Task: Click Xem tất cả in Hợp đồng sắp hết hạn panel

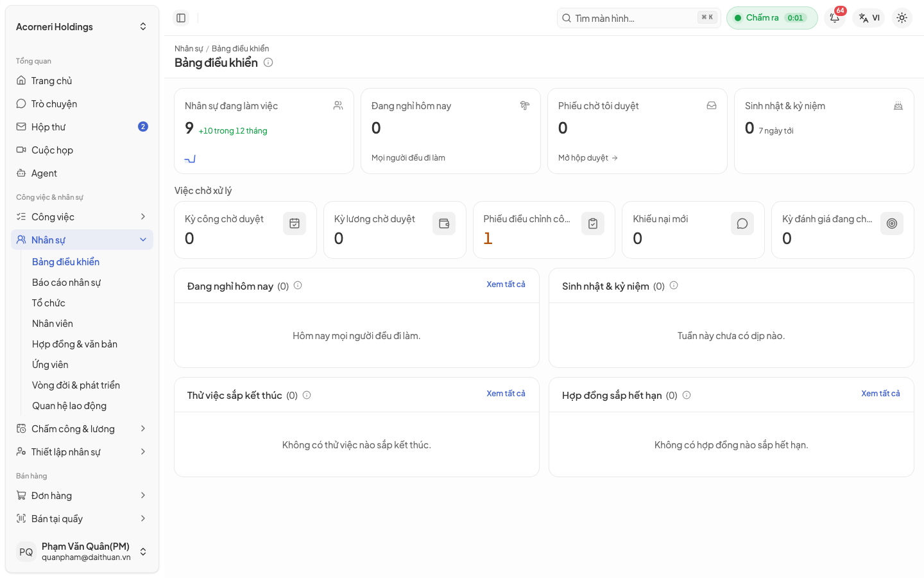Action: pyautogui.click(x=880, y=393)
